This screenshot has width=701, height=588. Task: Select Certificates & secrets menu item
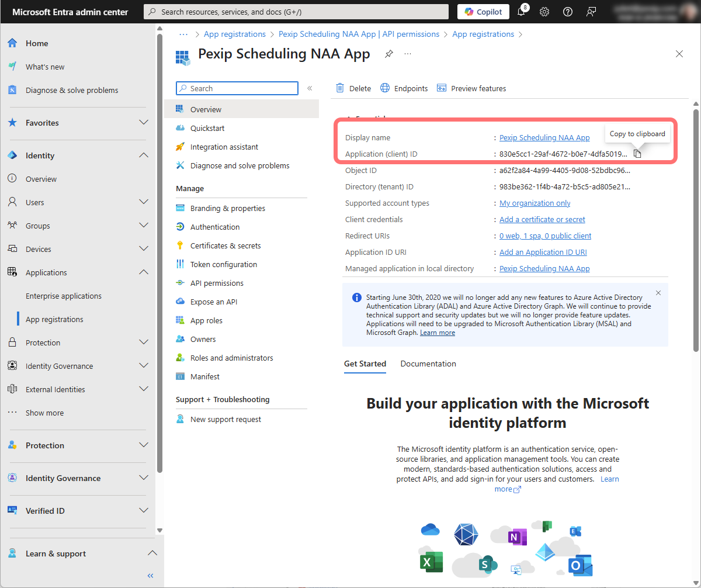pyautogui.click(x=225, y=245)
